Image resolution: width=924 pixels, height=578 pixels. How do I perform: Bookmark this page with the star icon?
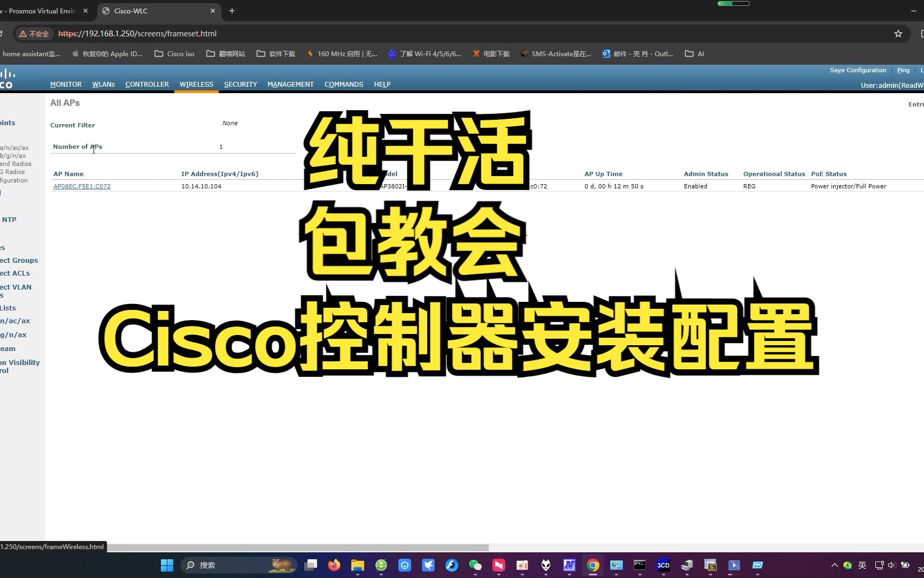pyautogui.click(x=898, y=34)
